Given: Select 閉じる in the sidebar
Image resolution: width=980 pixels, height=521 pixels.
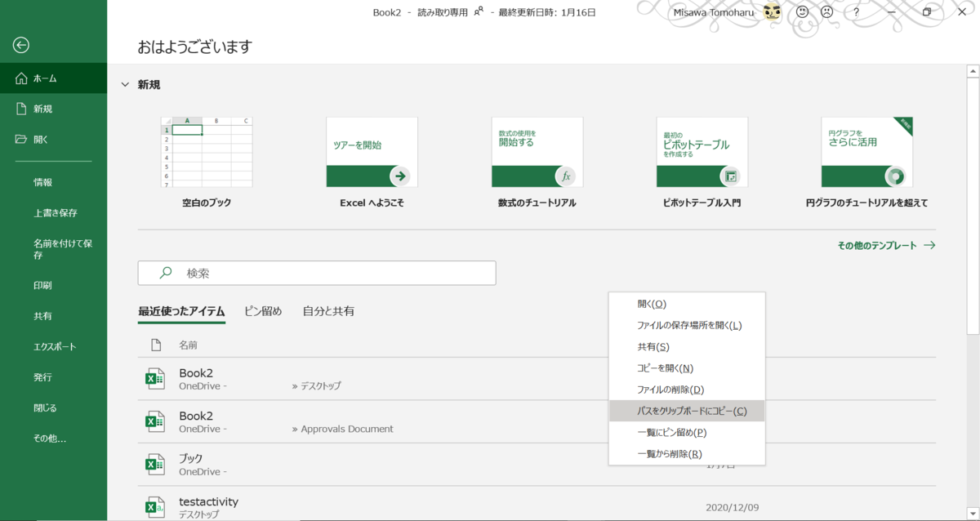Looking at the screenshot, I should [53, 407].
